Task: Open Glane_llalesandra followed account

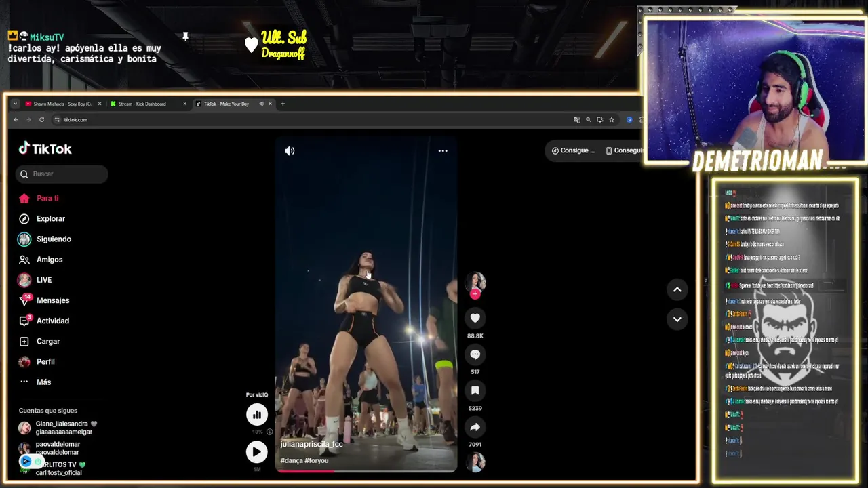Action: (58, 428)
